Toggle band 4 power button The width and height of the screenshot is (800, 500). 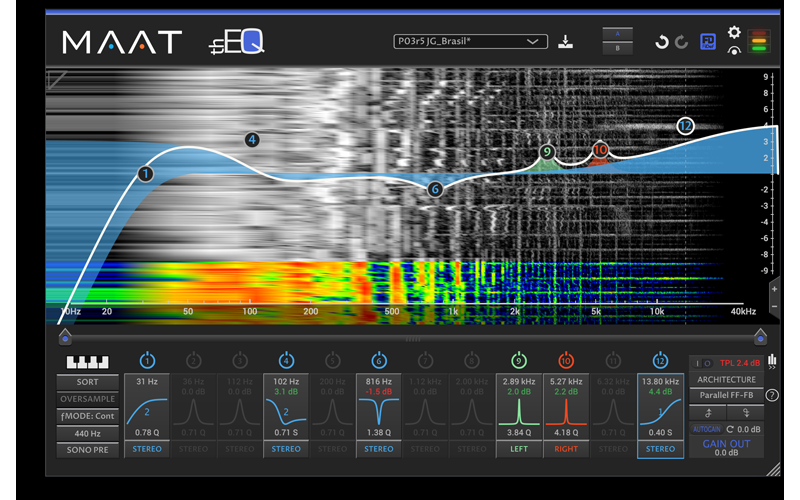(x=286, y=360)
